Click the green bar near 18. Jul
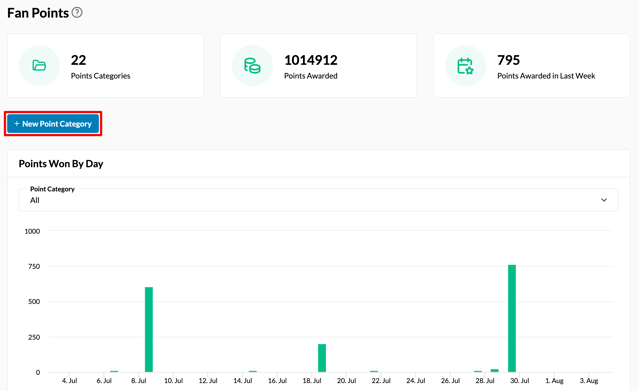Screen dimensions: 639x391 (322, 358)
